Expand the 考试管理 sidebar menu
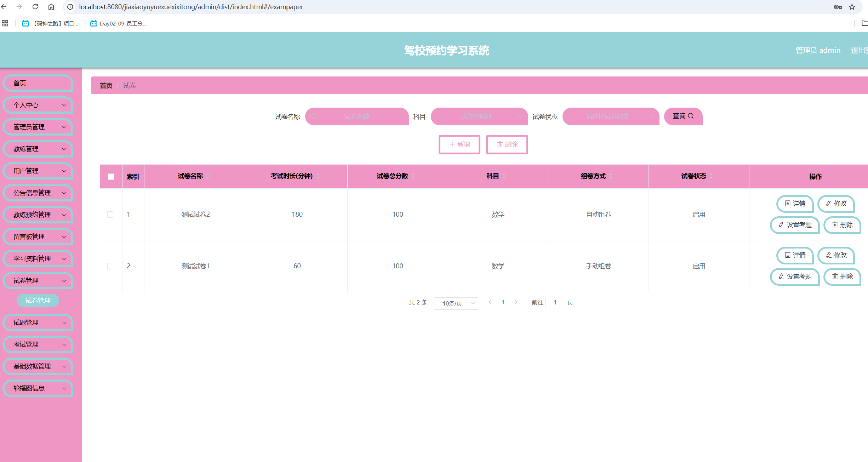 click(x=38, y=344)
